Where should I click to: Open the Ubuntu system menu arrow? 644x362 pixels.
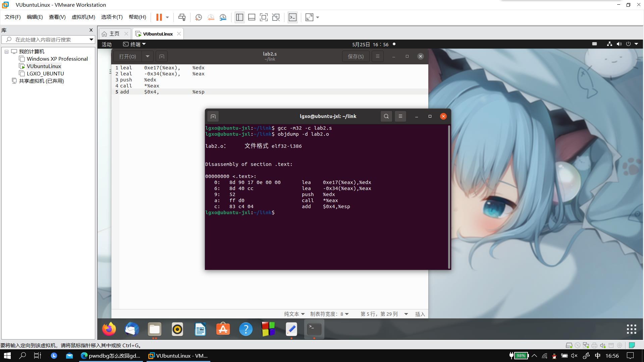coord(636,44)
